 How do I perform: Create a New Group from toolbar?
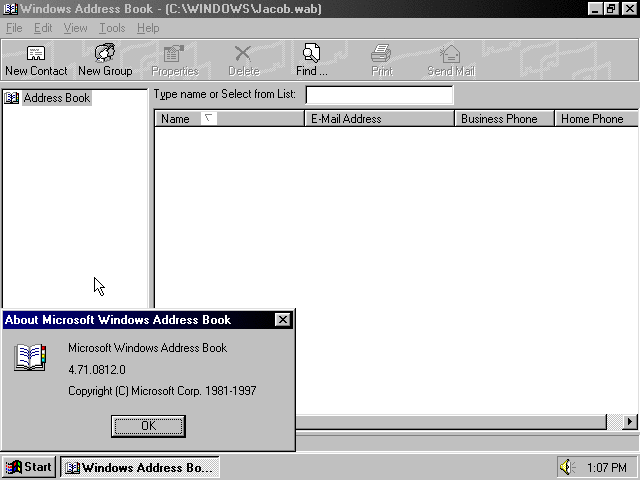(x=105, y=60)
